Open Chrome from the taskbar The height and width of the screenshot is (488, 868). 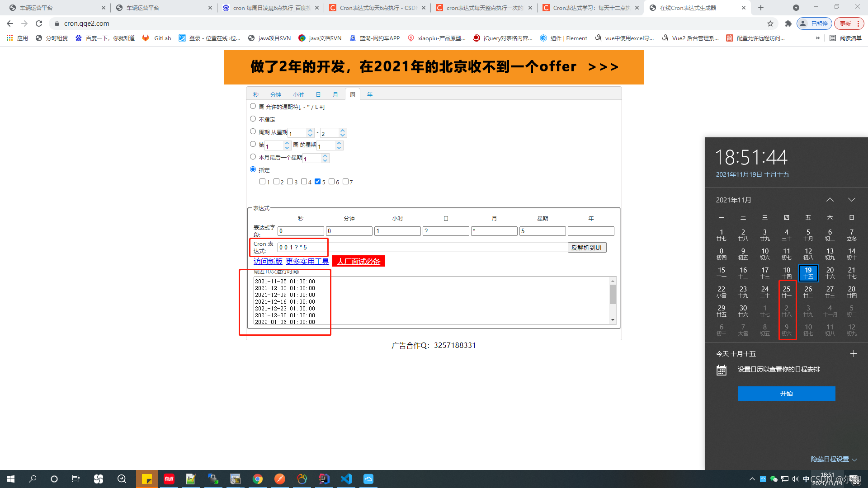pyautogui.click(x=258, y=479)
